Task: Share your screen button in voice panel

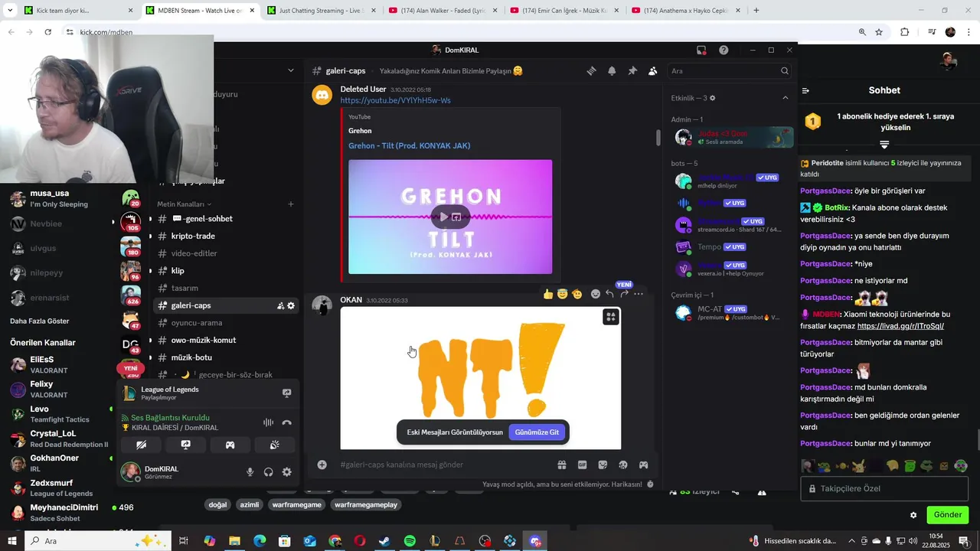Action: tap(185, 445)
